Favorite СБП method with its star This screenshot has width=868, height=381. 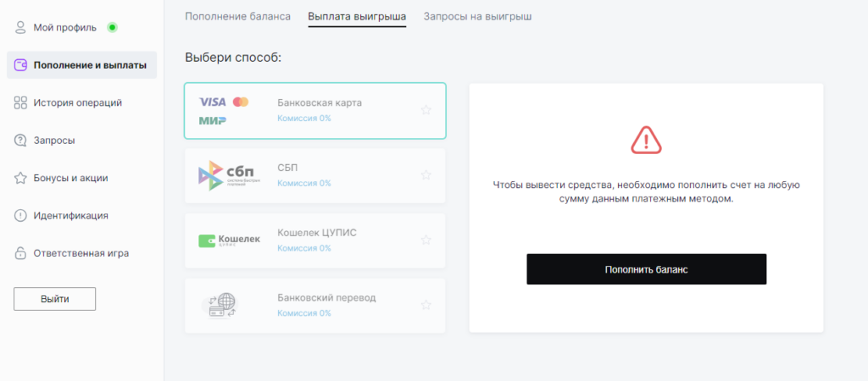[x=426, y=174]
